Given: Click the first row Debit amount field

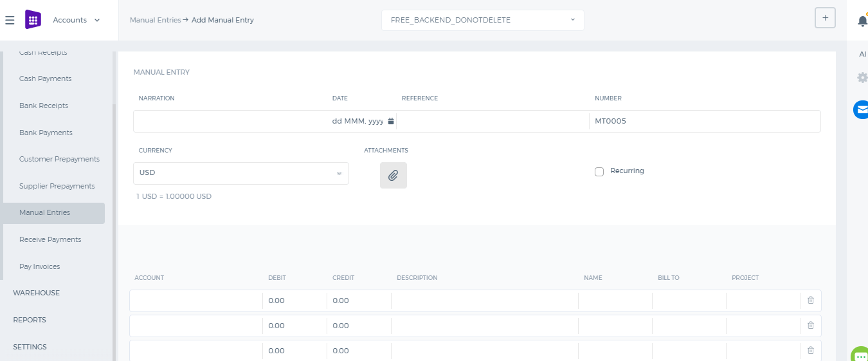Looking at the screenshot, I should click(294, 301).
